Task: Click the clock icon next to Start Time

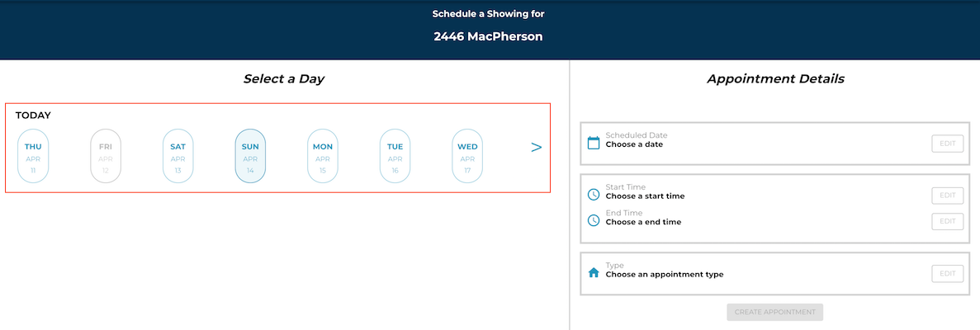Action: click(594, 195)
